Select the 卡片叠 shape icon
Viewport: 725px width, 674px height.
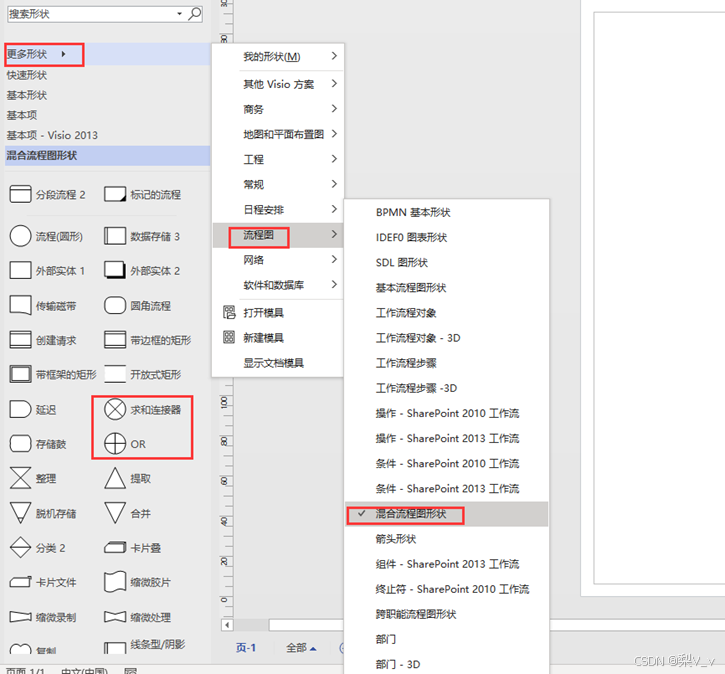click(x=115, y=548)
